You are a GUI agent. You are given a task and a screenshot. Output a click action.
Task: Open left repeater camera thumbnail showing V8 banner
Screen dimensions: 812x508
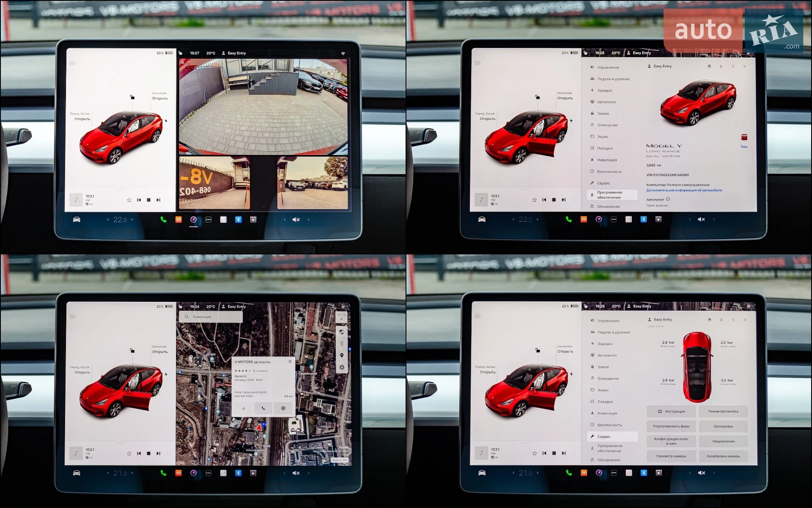pos(214,182)
